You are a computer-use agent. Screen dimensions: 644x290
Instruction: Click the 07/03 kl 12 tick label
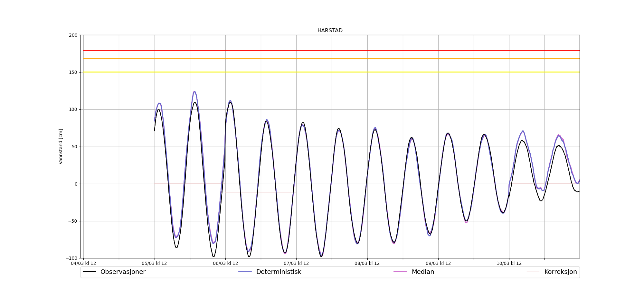pyautogui.click(x=296, y=264)
